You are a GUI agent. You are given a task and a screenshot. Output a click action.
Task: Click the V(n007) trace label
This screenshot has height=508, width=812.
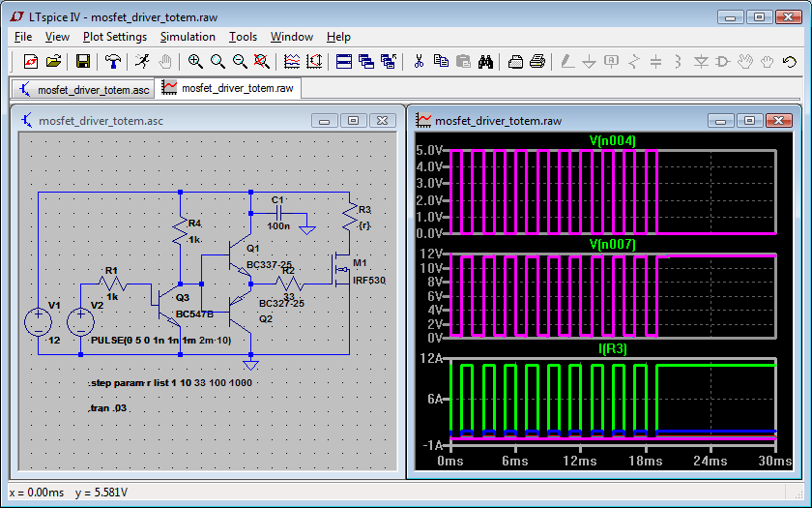[x=613, y=244]
